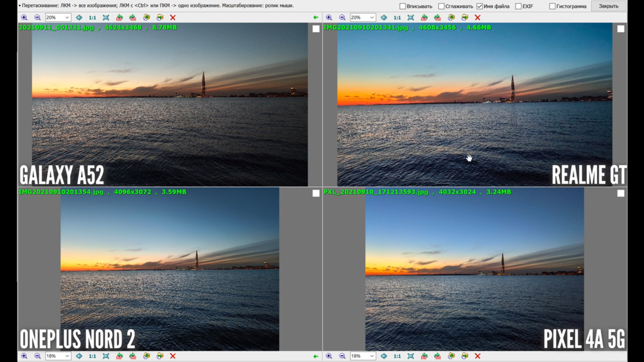
Task: Expand the 20% zoom dropdown above the Realme GT
Action: click(x=372, y=17)
